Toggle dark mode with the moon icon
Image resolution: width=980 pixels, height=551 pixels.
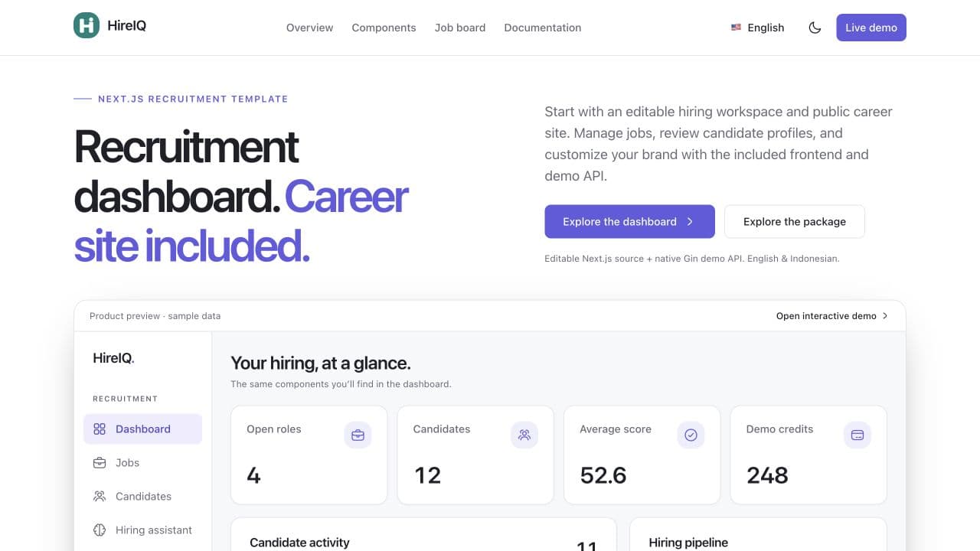coord(815,28)
